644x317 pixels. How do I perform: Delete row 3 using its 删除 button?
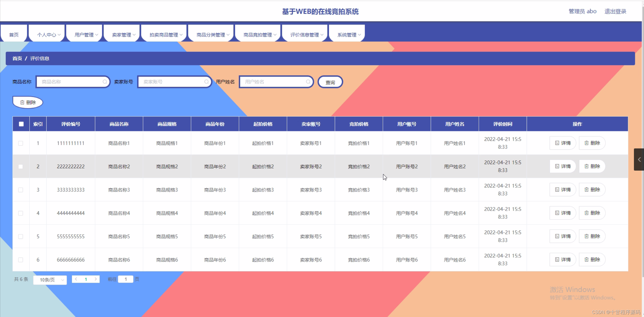point(592,189)
